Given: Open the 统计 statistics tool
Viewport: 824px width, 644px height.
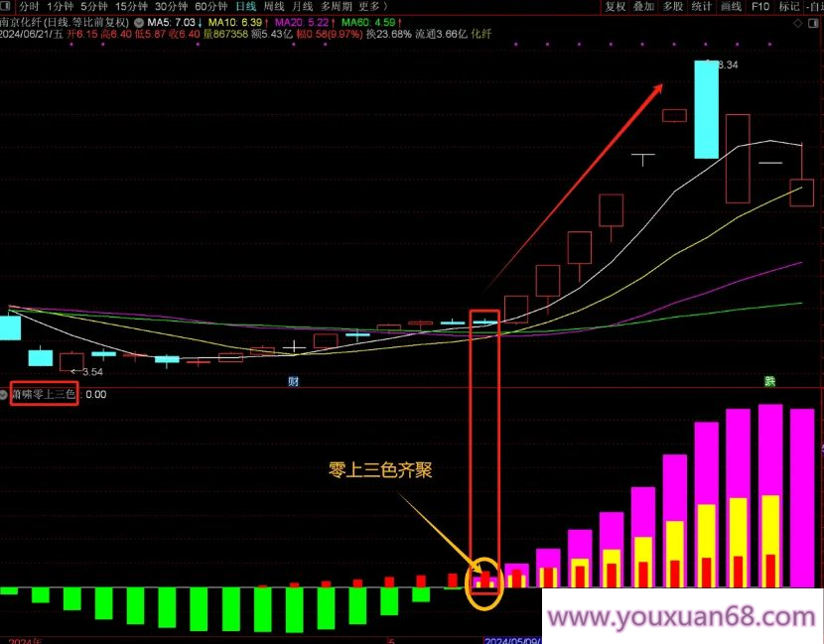Looking at the screenshot, I should click(x=702, y=6).
